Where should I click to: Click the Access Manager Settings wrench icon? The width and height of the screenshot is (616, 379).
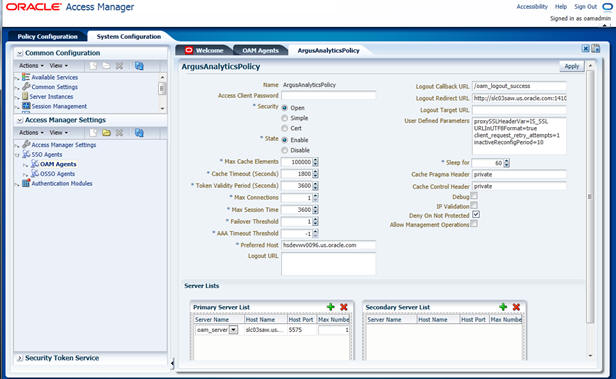[x=26, y=145]
